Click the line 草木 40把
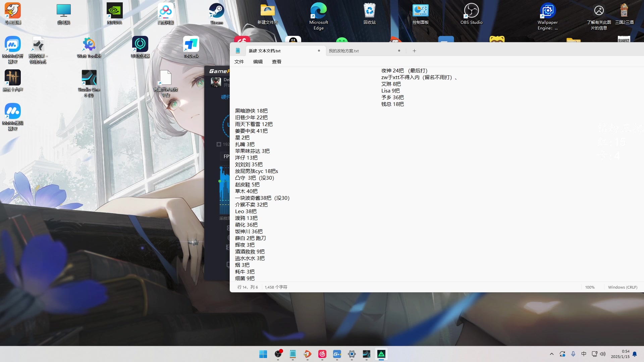Image resolution: width=644 pixels, height=362 pixels. coord(246,191)
